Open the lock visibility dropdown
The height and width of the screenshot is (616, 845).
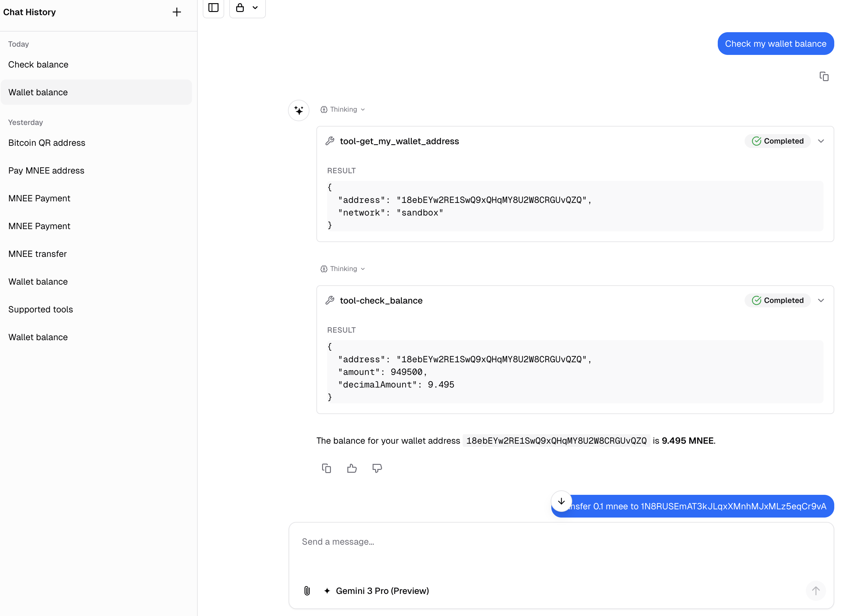(247, 8)
